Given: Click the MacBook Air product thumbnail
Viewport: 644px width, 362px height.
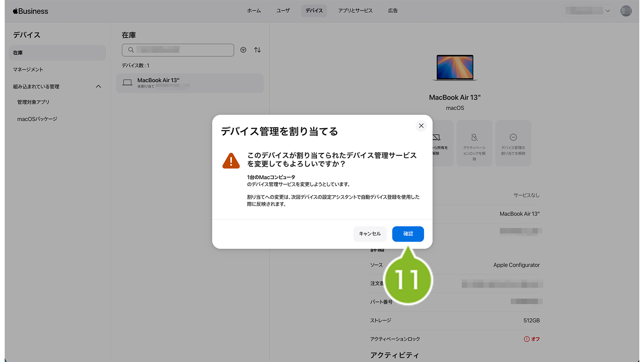Looking at the screenshot, I should (455, 67).
